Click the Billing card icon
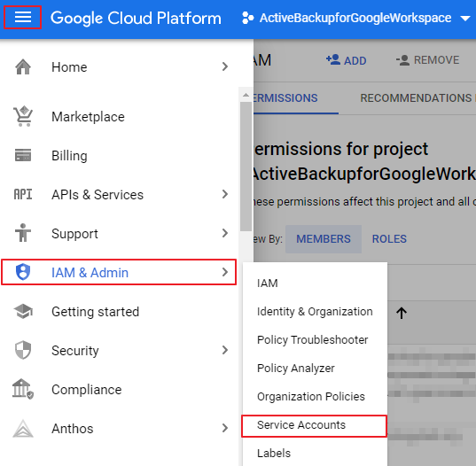 23,155
